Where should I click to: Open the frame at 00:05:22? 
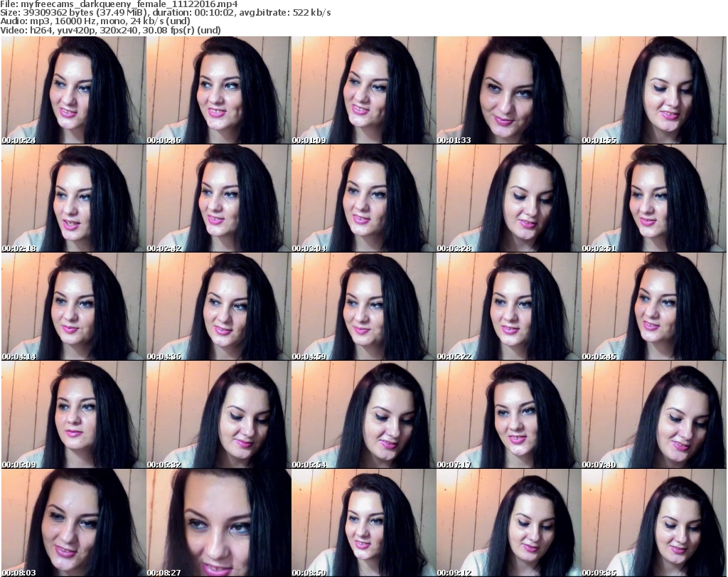coord(508,307)
